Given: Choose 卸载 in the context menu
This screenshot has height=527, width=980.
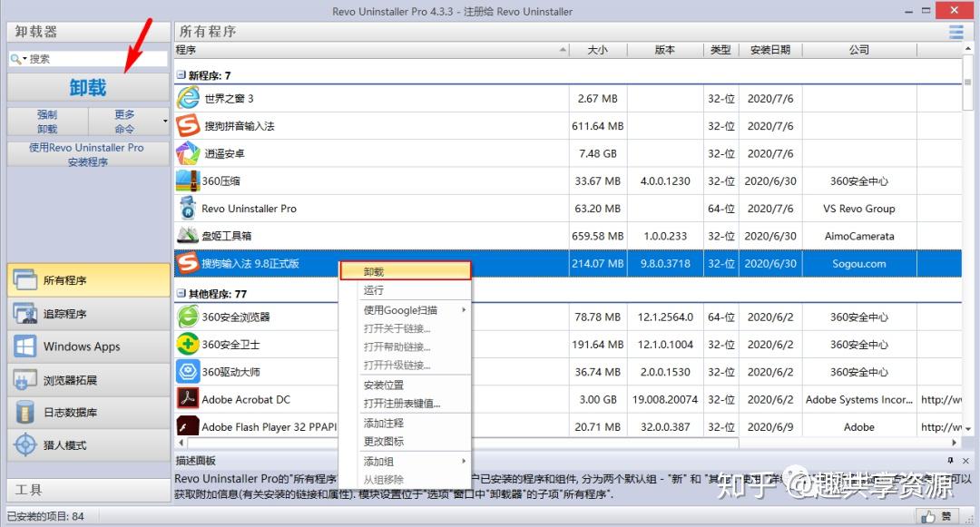Looking at the screenshot, I should click(x=405, y=271).
